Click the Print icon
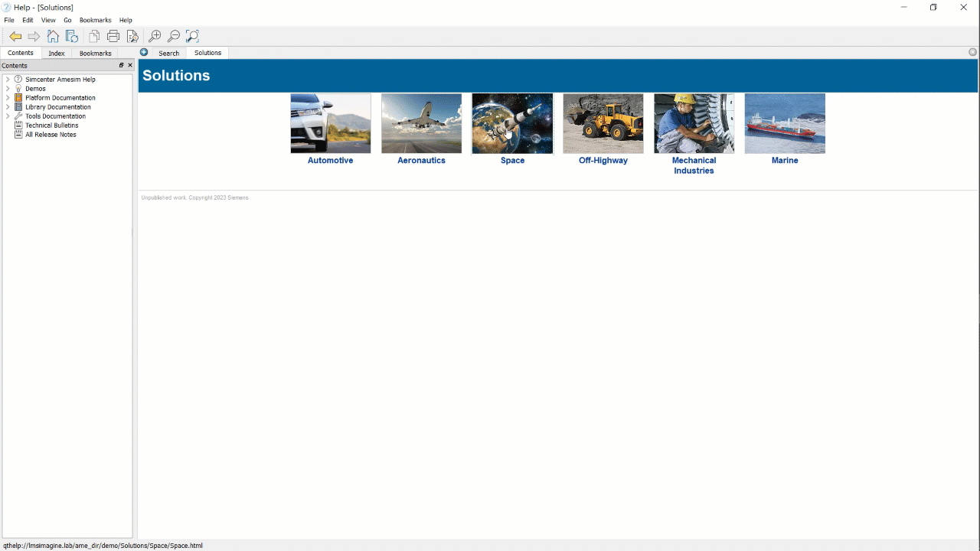980x551 pixels. tap(113, 36)
